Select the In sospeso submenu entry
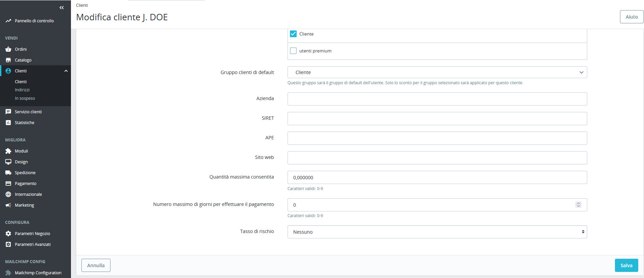 [25, 98]
